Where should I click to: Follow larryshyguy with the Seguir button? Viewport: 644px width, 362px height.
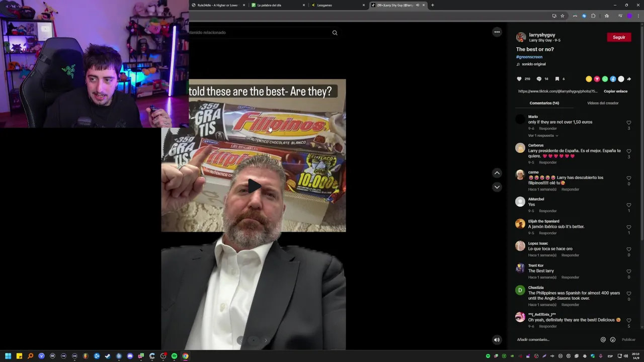[x=619, y=37]
